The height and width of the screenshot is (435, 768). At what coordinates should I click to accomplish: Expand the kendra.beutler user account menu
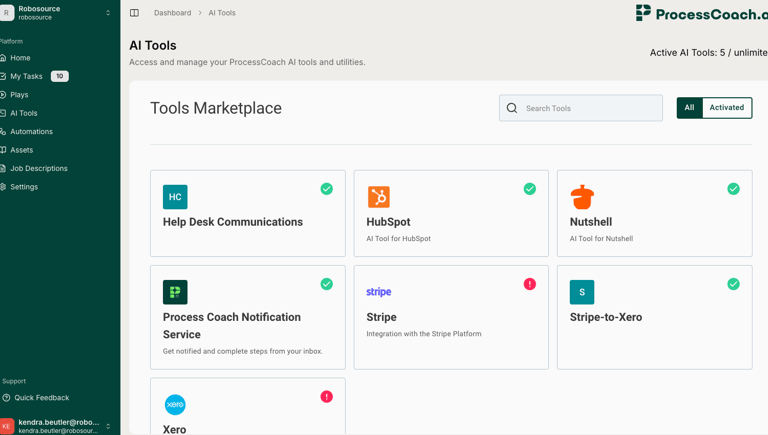(108, 426)
